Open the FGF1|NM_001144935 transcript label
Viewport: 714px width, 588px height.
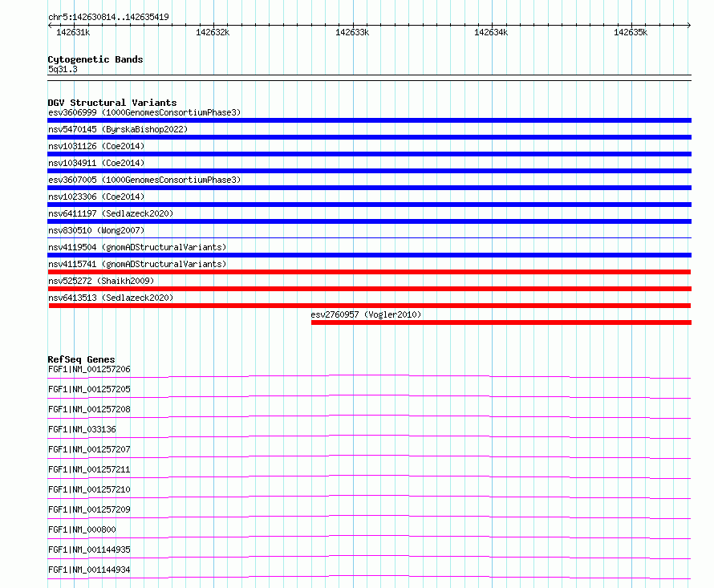click(89, 549)
